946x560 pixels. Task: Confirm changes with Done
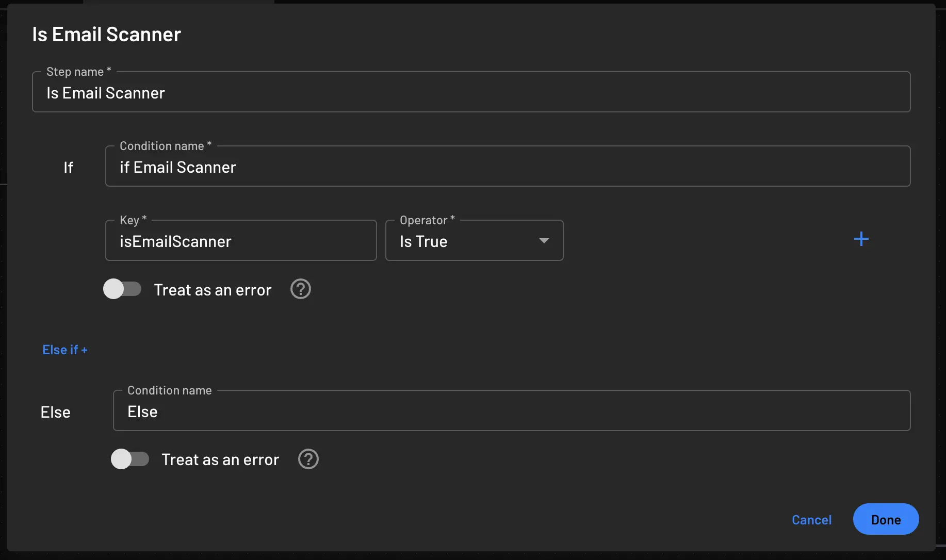coord(885,520)
